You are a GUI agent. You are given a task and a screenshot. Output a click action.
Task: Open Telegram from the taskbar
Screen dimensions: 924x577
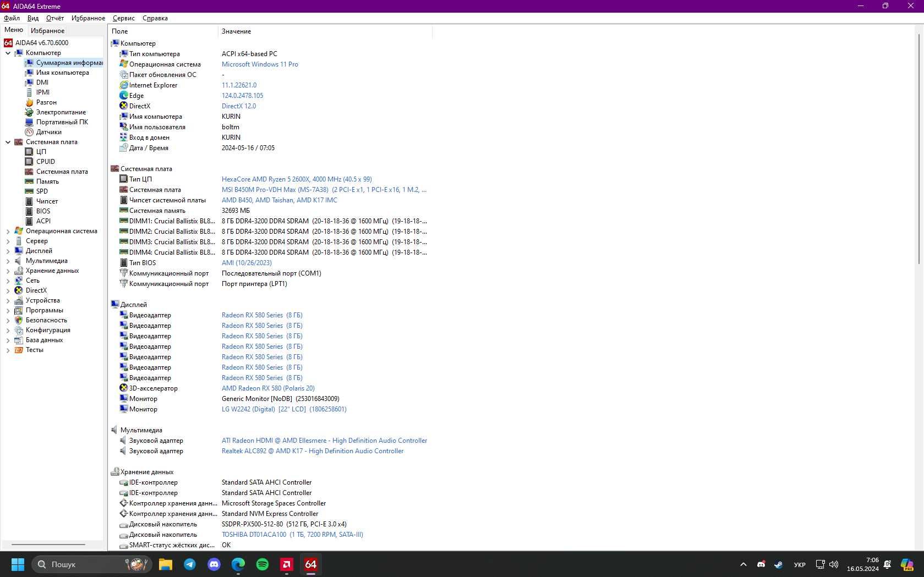(x=190, y=564)
